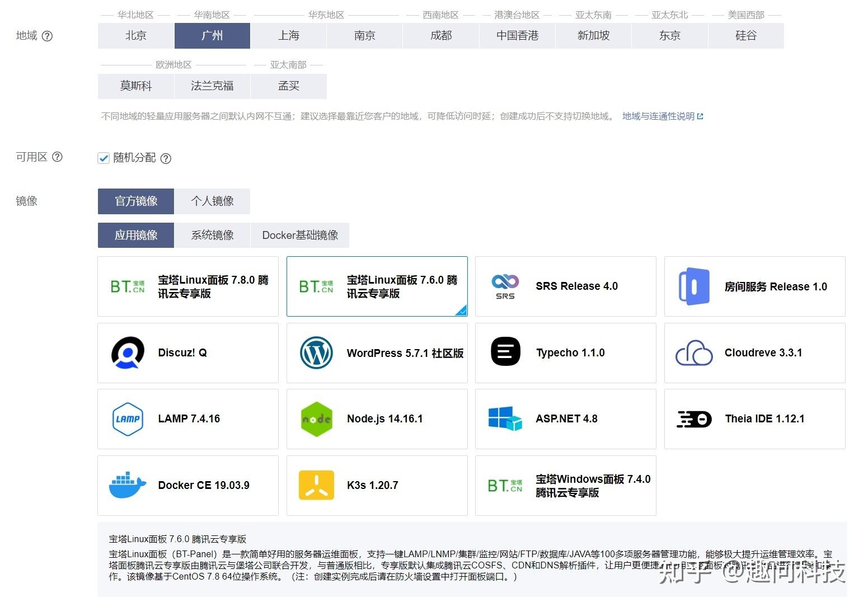
Task: Click the ASP.NET Windows logo icon
Action: pos(505,418)
